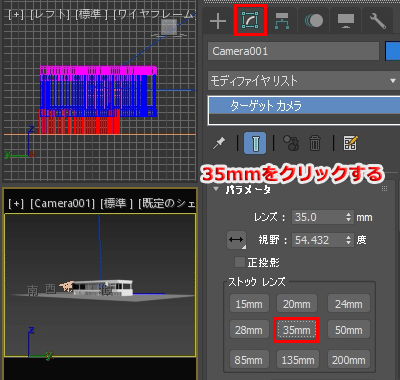Open the モディファイヤ リスト dropdown
Viewport: 400px width, 380px height.
pyautogui.click(x=304, y=81)
